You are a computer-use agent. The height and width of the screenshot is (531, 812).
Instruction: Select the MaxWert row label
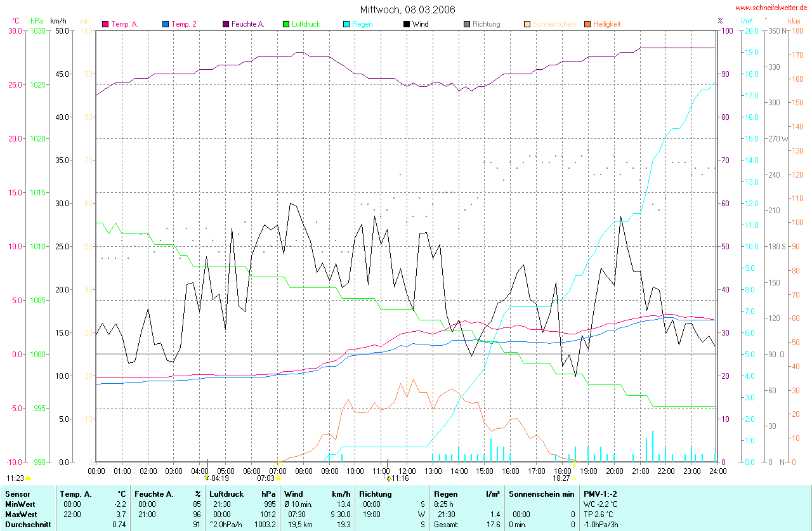click(x=22, y=515)
